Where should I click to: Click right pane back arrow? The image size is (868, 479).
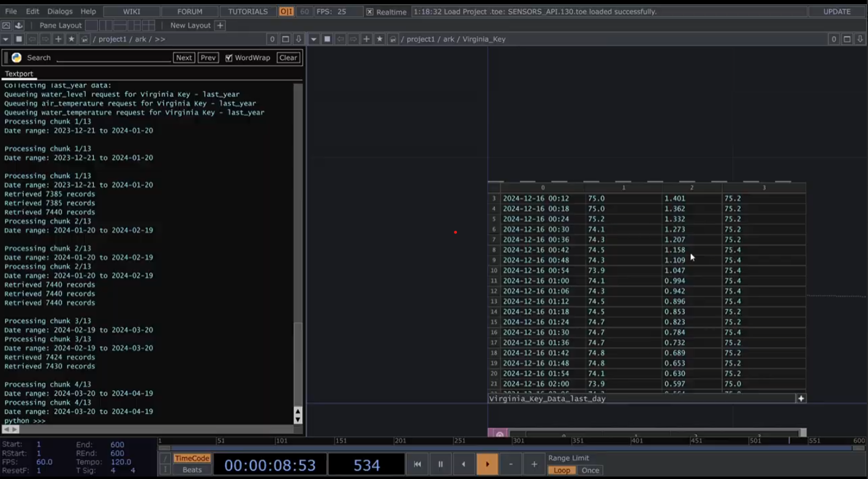pyautogui.click(x=341, y=39)
